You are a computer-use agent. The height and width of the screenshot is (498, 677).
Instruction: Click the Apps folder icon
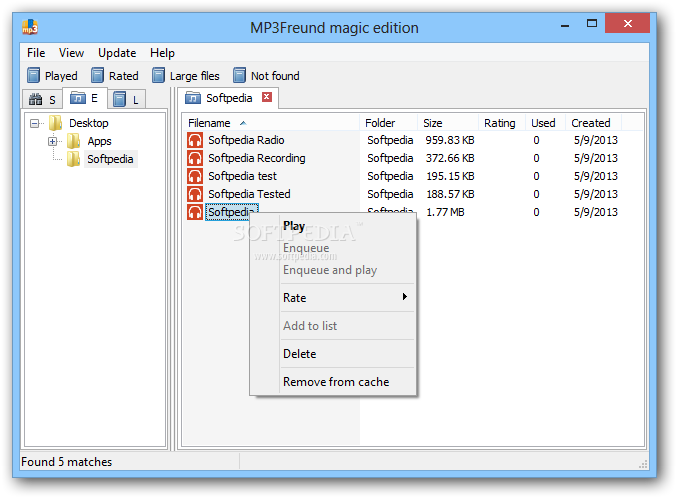[74, 141]
